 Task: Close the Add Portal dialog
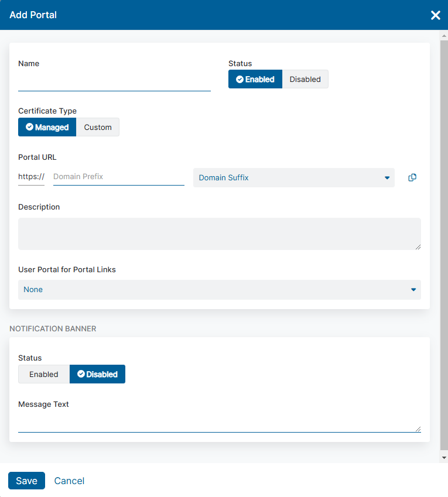[435, 15]
